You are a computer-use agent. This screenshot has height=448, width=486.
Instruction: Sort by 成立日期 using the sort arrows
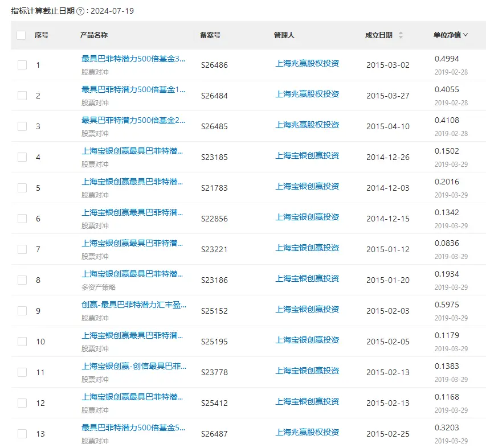(x=401, y=35)
